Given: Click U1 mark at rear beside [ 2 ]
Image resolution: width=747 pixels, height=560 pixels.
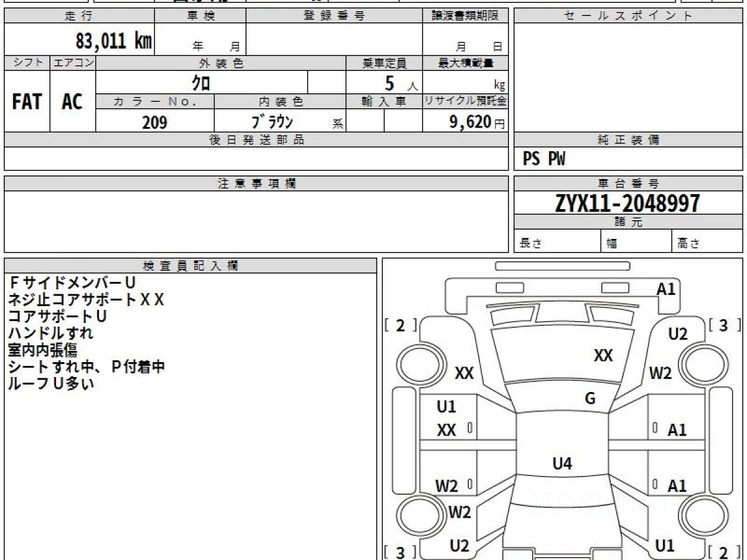Looking at the screenshot, I should click(665, 546).
